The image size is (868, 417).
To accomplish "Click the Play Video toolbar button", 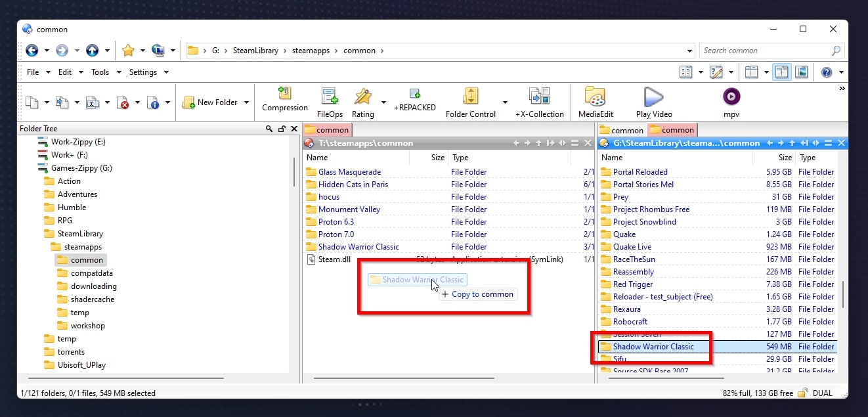I will (x=653, y=102).
